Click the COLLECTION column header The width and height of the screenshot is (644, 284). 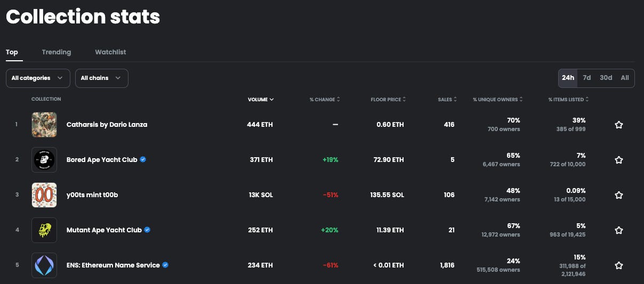pyautogui.click(x=46, y=99)
